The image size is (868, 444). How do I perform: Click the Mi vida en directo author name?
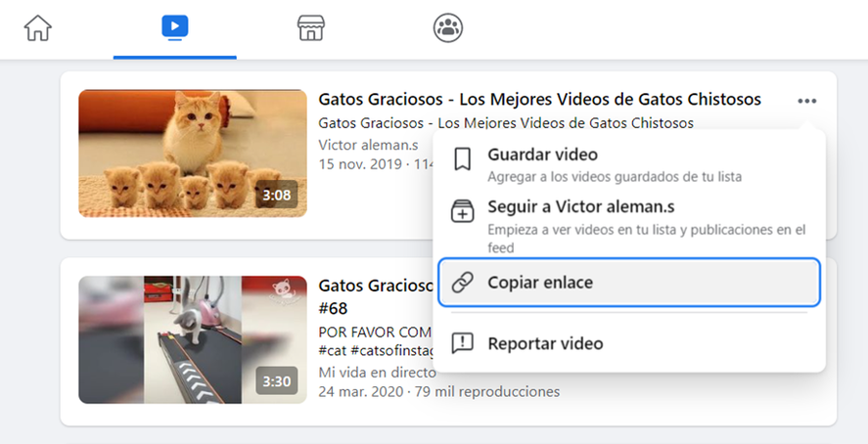[x=377, y=373]
